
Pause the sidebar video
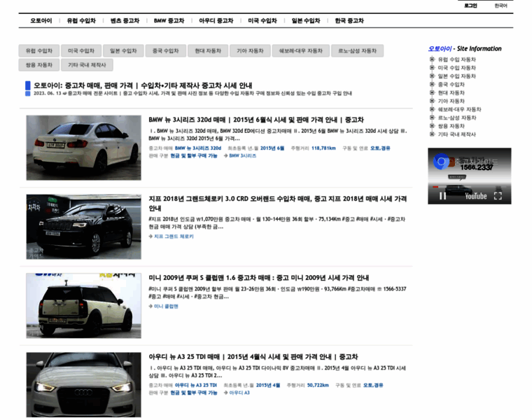tap(443, 196)
